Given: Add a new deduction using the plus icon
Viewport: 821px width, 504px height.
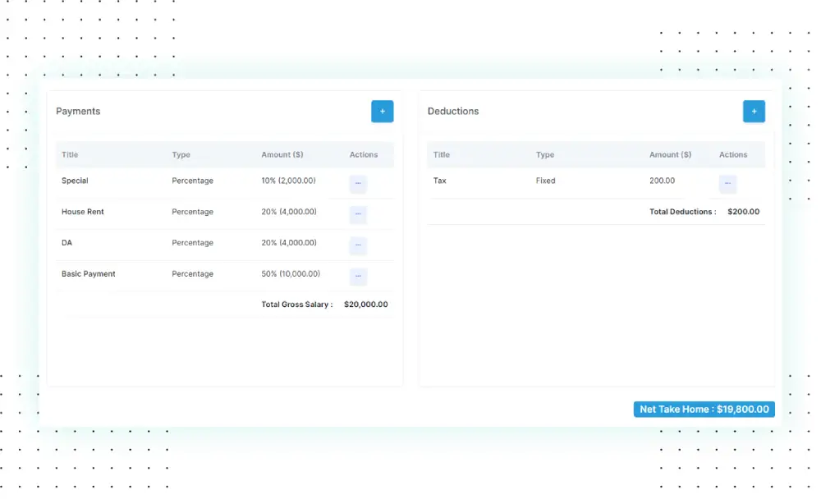Looking at the screenshot, I should [754, 111].
